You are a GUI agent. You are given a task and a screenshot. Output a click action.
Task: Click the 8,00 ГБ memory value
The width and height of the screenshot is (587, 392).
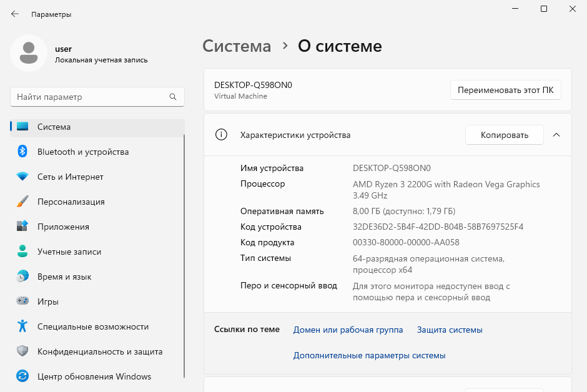point(404,212)
